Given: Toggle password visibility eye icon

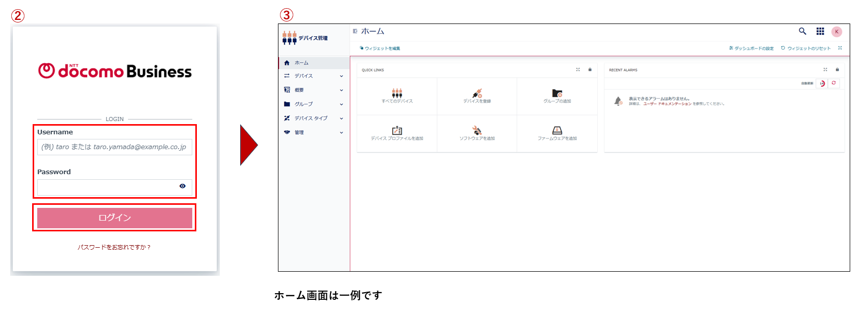Looking at the screenshot, I should 183,186.
